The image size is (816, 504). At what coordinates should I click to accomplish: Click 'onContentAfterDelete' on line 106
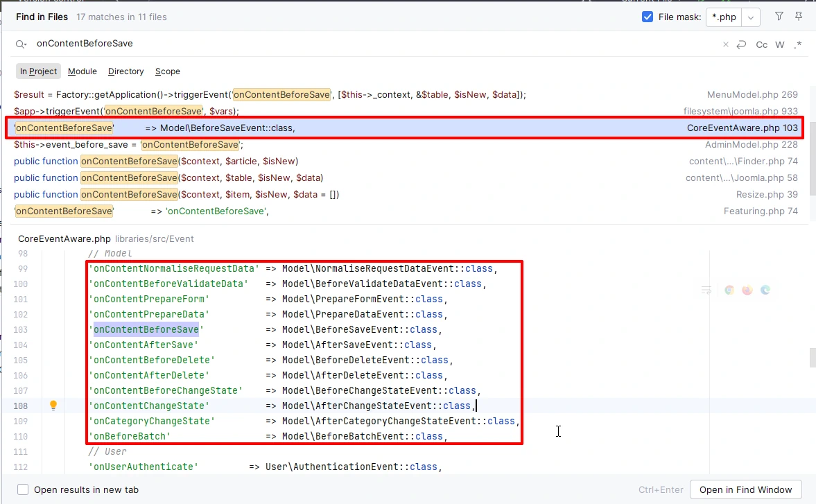click(148, 375)
